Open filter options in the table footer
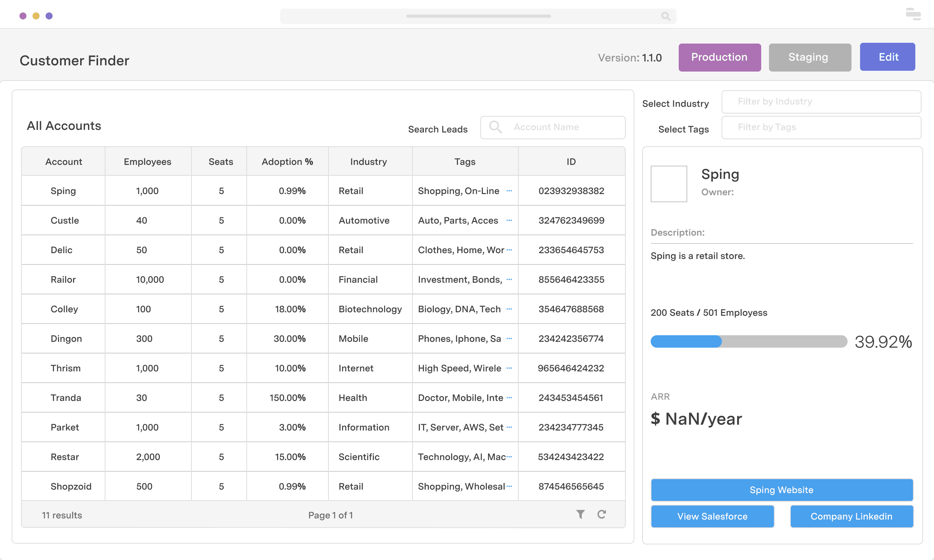Screen dimensions: 934x560 580,514
